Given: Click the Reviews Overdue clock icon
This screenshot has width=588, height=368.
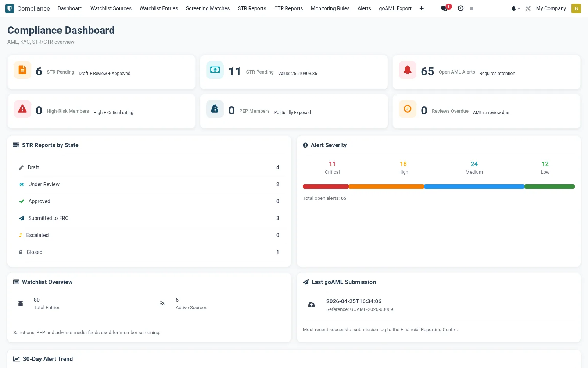Looking at the screenshot, I should tap(408, 109).
